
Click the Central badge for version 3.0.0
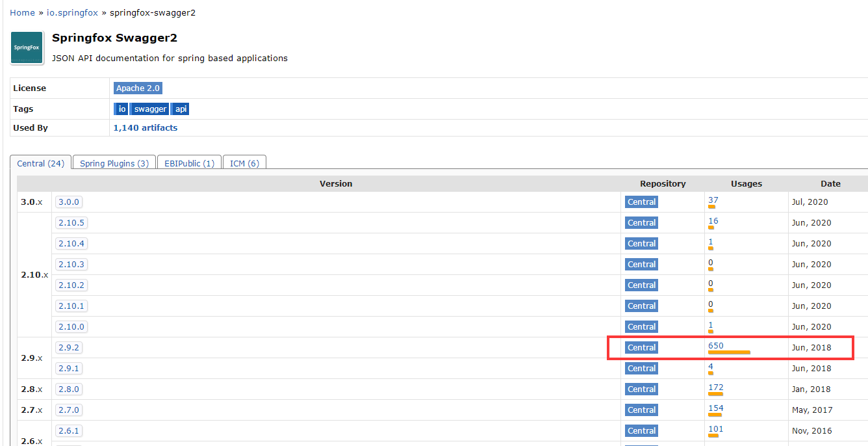[641, 202]
